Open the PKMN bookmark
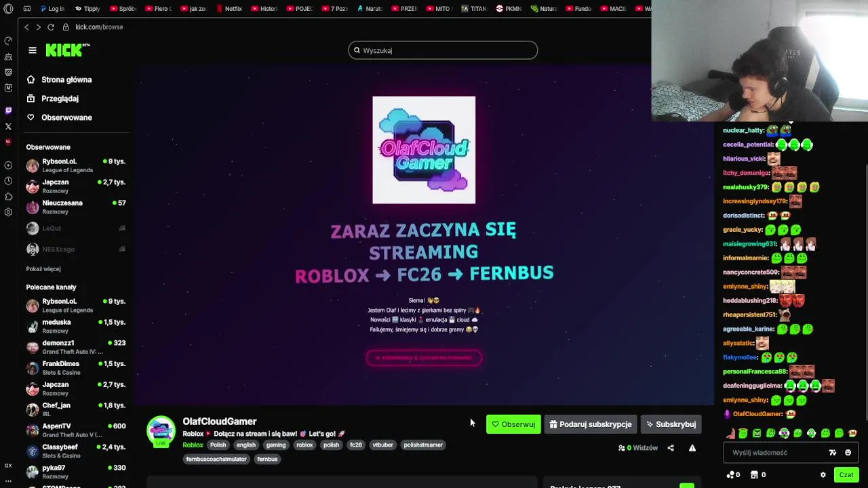Viewport: 868px width, 488px height. coord(509,9)
